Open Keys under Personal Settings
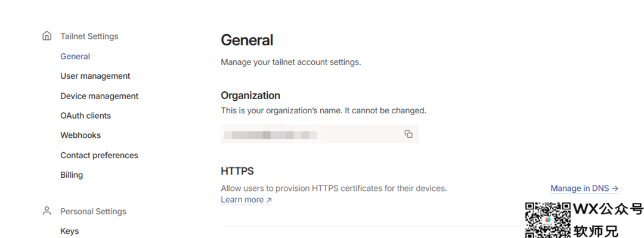 [x=69, y=231]
